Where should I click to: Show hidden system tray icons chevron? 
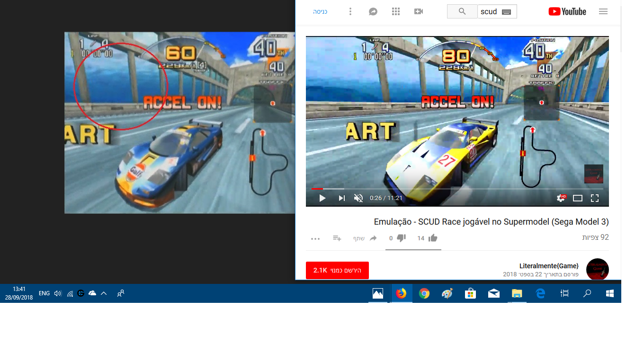coord(104,293)
